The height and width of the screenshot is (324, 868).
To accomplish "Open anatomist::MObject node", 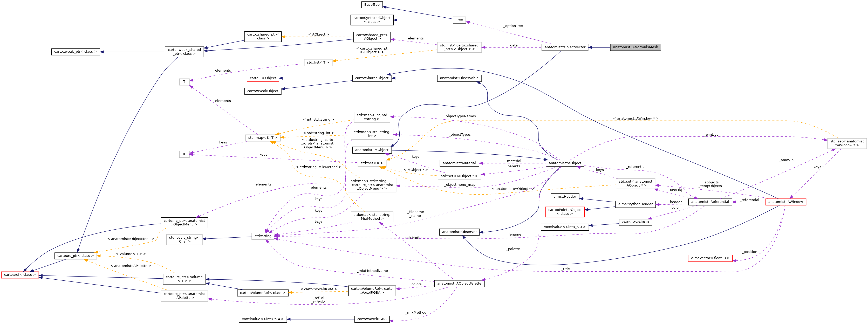I will [x=372, y=150].
